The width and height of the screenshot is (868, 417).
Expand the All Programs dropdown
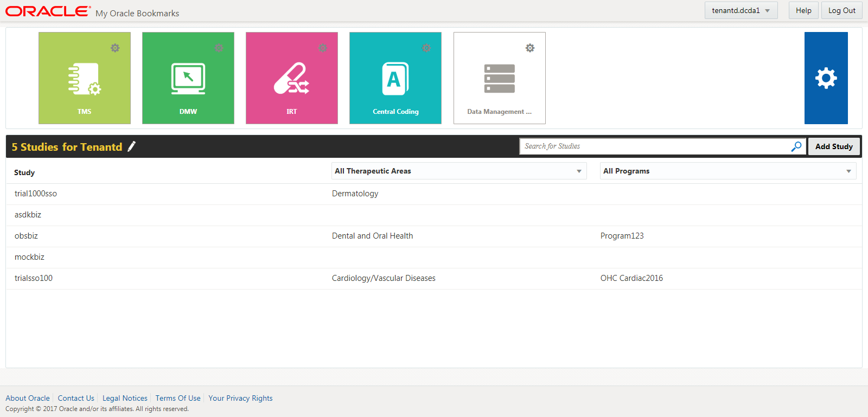(x=728, y=171)
